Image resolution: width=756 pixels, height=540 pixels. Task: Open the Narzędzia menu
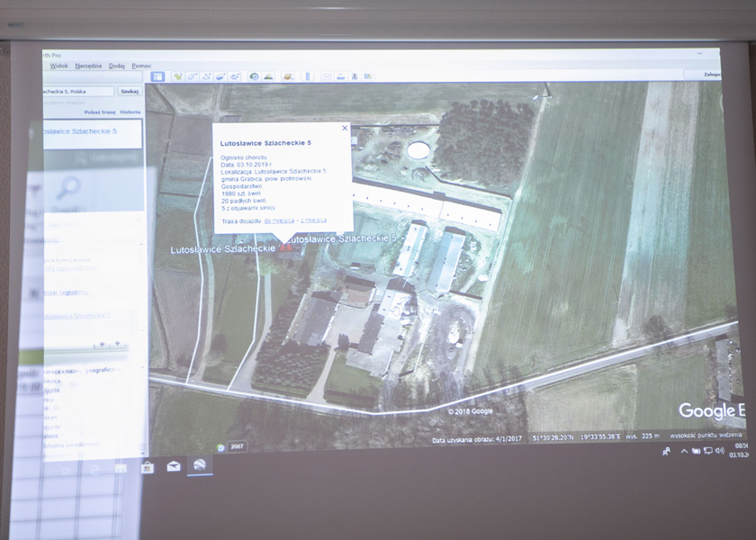coord(88,66)
